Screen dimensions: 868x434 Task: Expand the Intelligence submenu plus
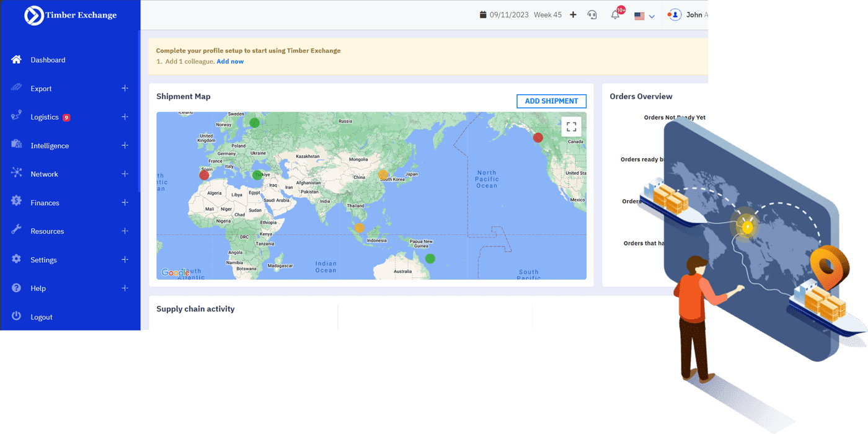pyautogui.click(x=125, y=145)
